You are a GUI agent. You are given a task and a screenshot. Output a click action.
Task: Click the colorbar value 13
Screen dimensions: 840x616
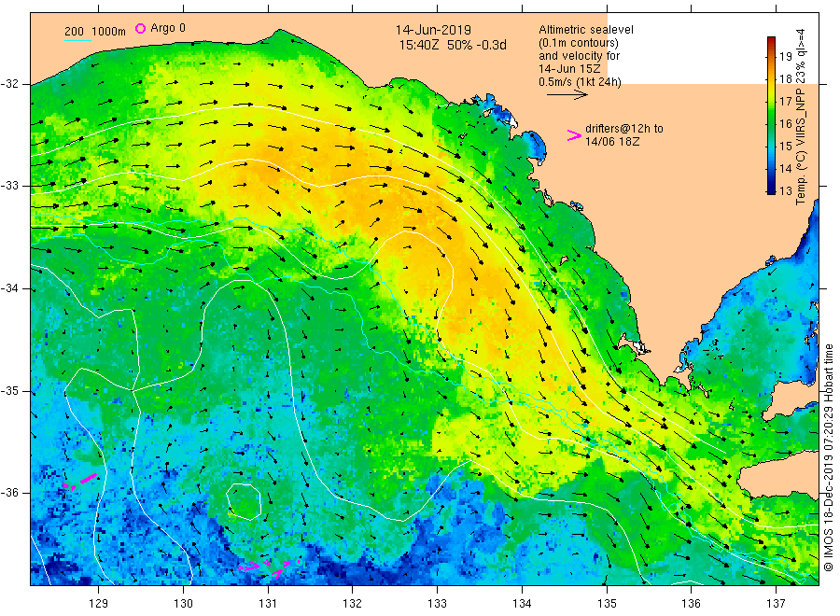click(785, 191)
